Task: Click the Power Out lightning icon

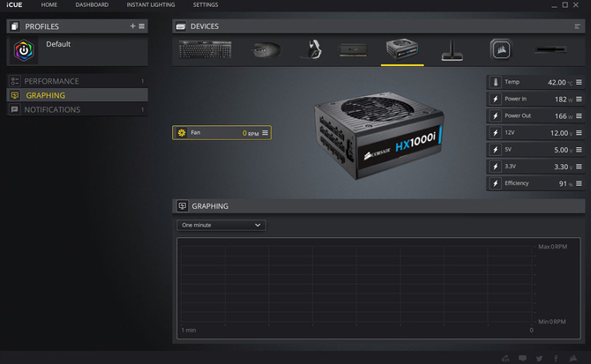Action: [x=495, y=116]
